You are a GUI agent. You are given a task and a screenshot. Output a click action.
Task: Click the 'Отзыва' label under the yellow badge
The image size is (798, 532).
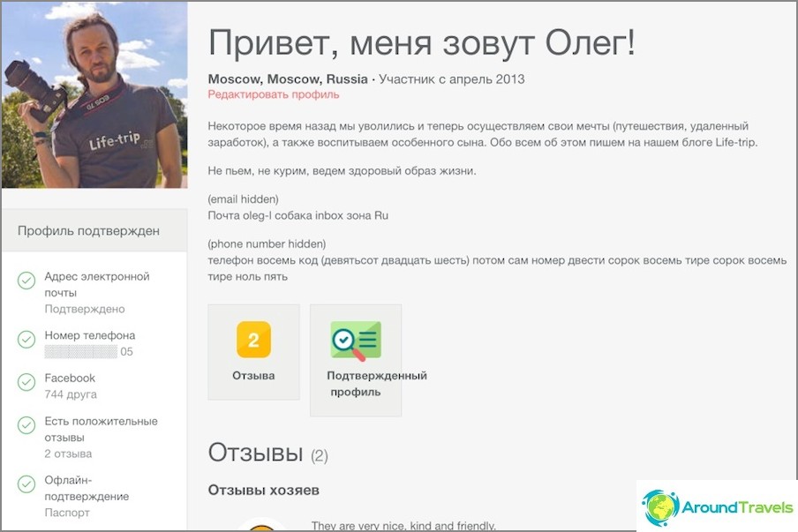[253, 376]
